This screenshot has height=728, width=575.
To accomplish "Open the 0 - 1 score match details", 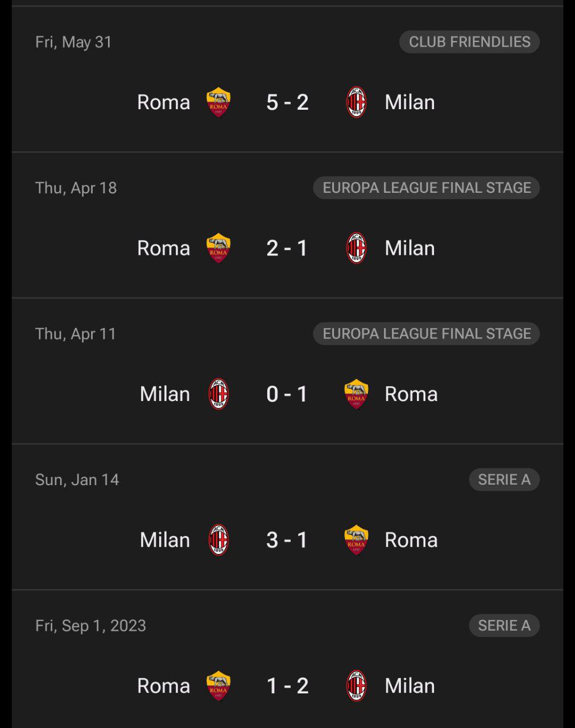I will [x=288, y=394].
